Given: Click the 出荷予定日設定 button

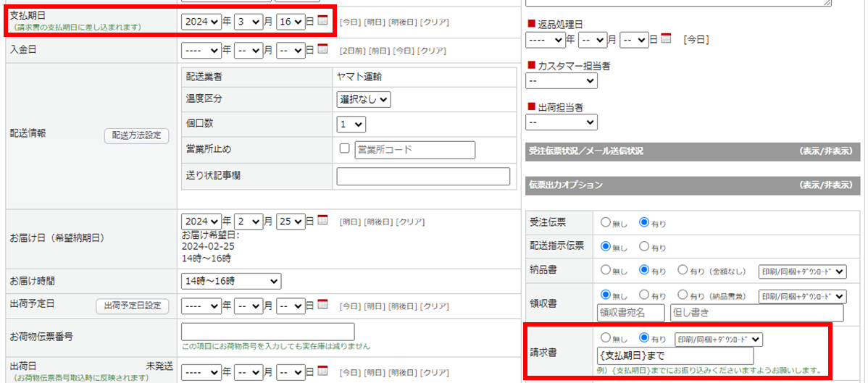Looking at the screenshot, I should [x=133, y=306].
